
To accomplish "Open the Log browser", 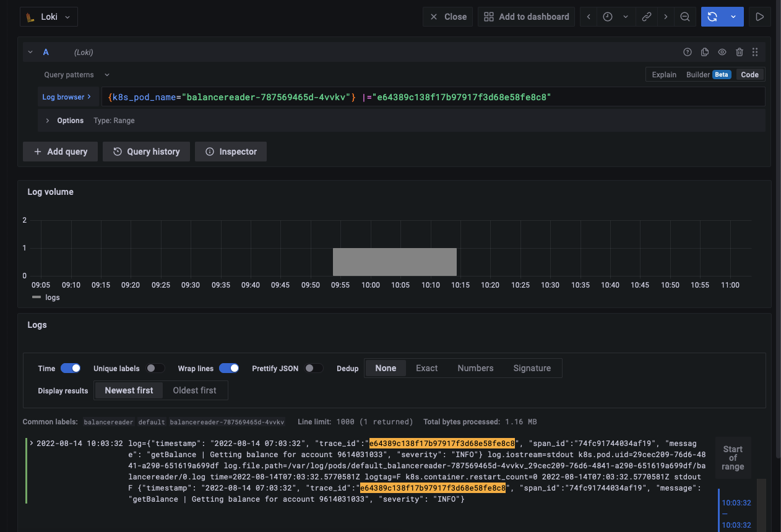I will click(67, 97).
